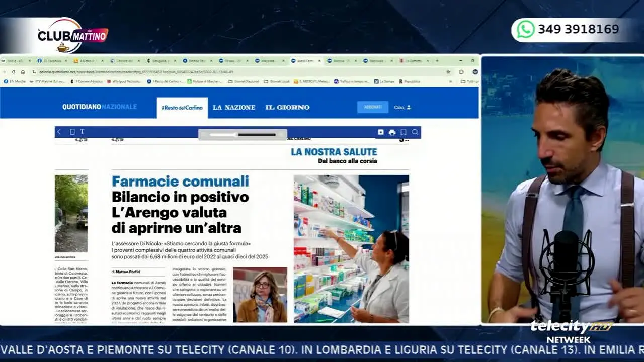This screenshot has width=644, height=362.
Task: Click 'LA NOSTRA SALUTE' section heading
Action: (x=334, y=152)
